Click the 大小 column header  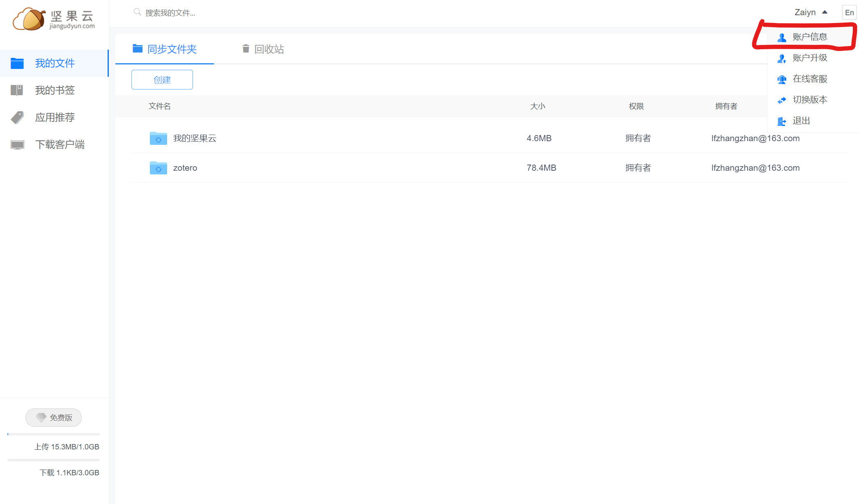coord(537,106)
